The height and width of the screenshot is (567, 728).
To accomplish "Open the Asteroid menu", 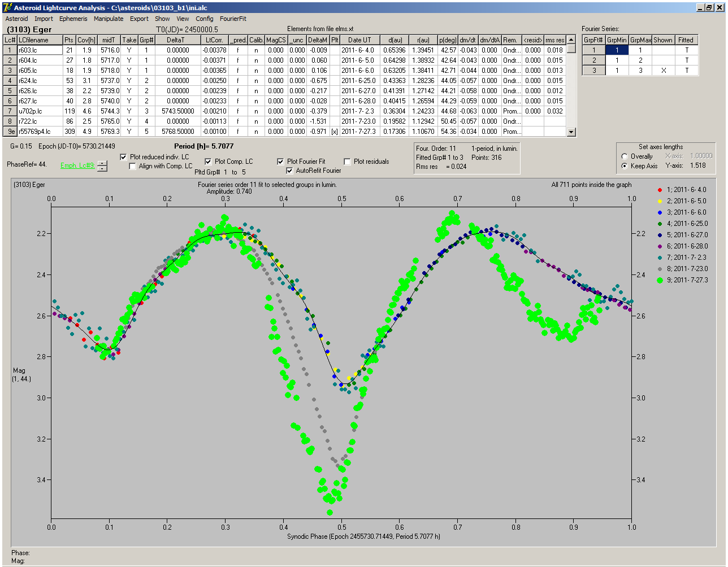I will click(x=16, y=19).
